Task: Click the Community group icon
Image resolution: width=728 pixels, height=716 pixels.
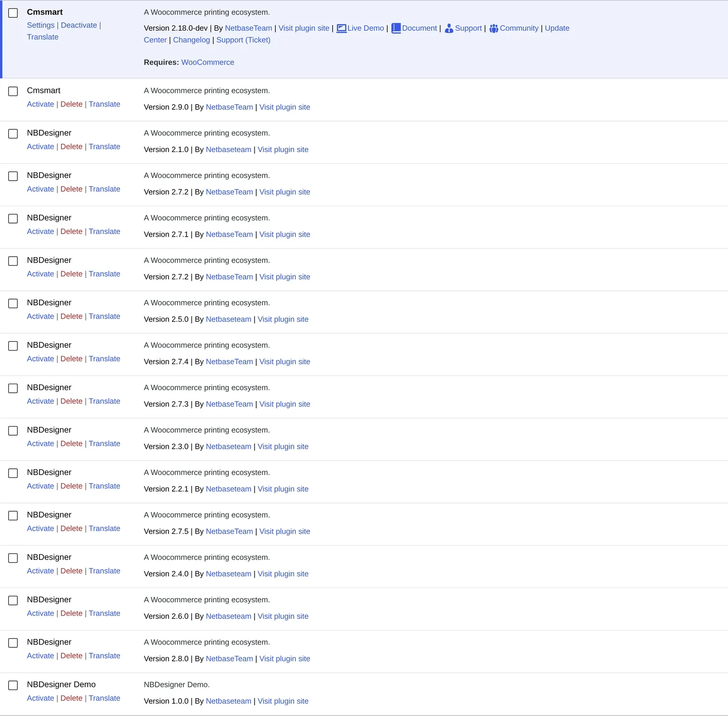Action: [494, 28]
